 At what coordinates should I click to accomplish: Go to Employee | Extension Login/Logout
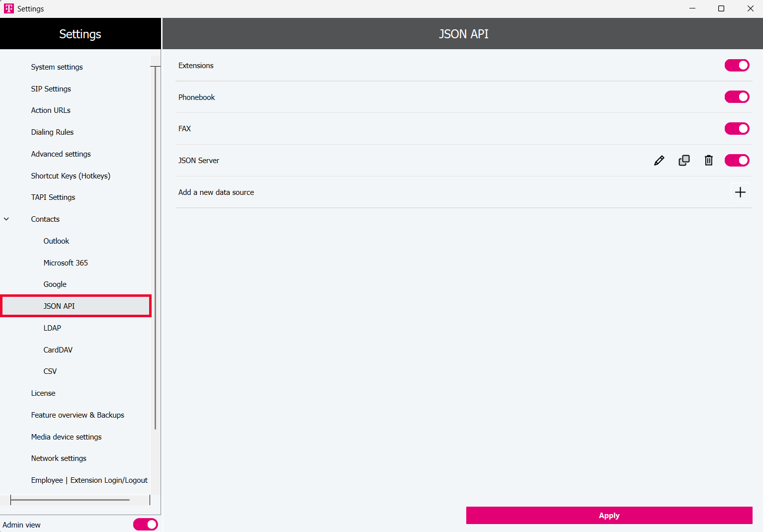(x=89, y=480)
